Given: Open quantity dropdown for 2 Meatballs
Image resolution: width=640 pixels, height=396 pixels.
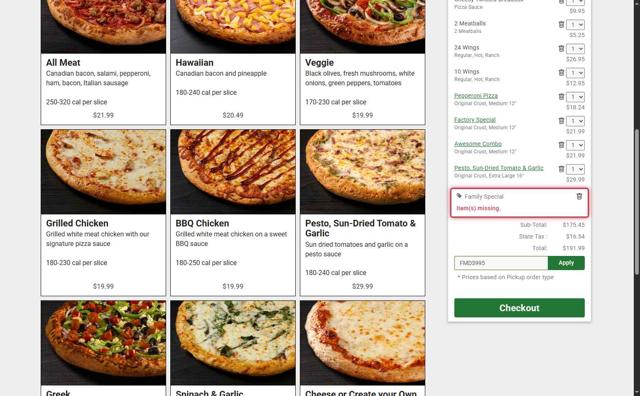Looking at the screenshot, I should (575, 25).
